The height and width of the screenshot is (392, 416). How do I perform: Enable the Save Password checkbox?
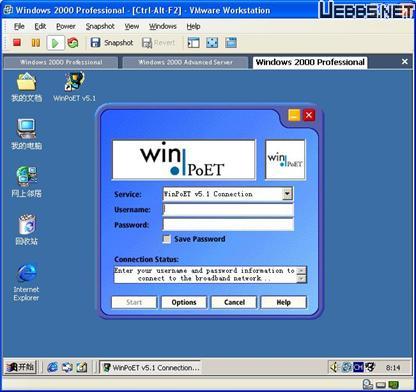(166, 239)
